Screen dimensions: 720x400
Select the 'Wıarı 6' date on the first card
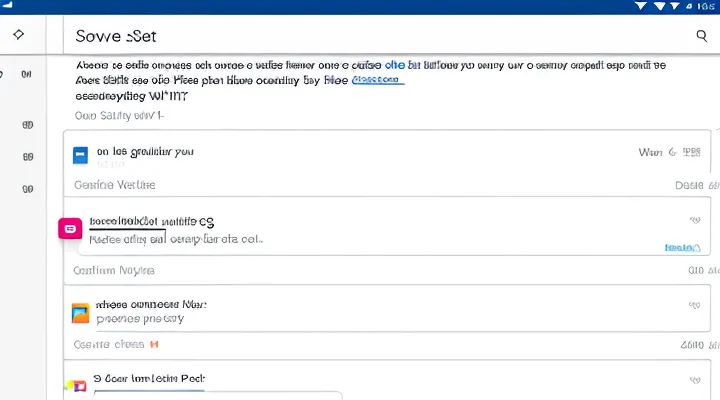(657, 152)
